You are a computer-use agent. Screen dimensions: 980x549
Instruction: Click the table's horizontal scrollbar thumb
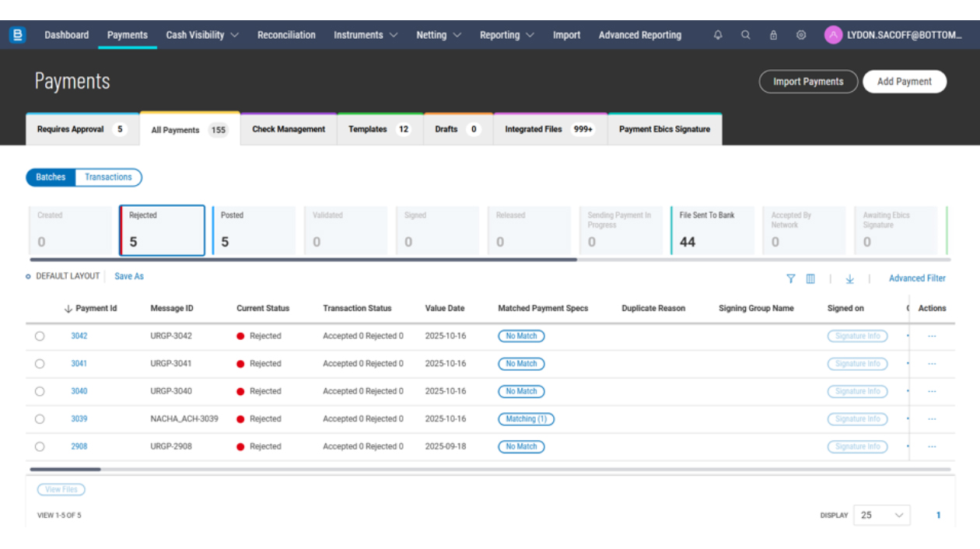(65, 470)
